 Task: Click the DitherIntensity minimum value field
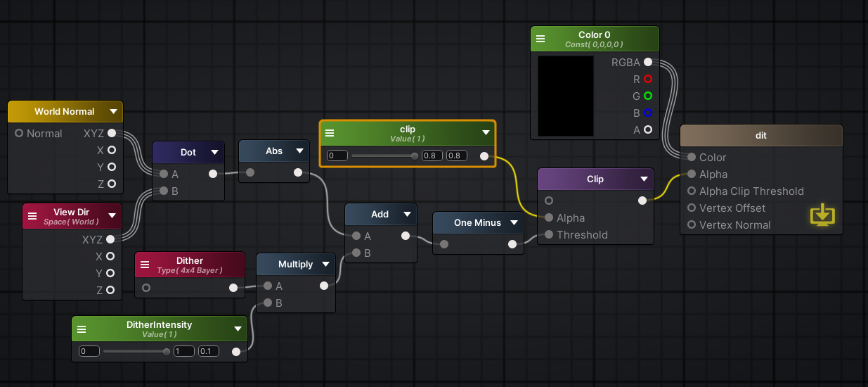(x=89, y=351)
